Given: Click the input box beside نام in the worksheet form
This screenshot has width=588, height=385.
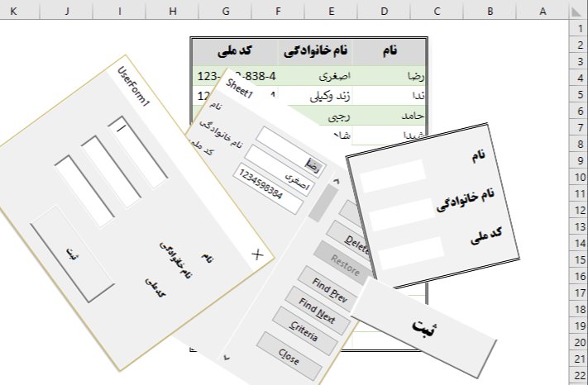Looking at the screenshot, I should pyautogui.click(x=393, y=176).
